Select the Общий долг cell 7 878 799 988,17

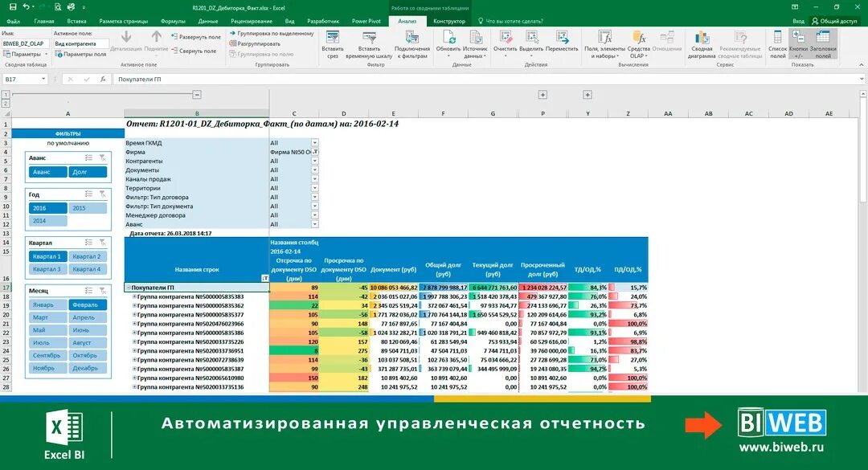click(444, 288)
